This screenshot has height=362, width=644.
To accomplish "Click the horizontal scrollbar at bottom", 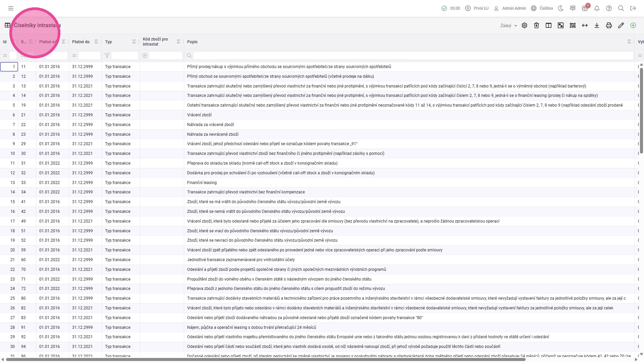I will 265,360.
